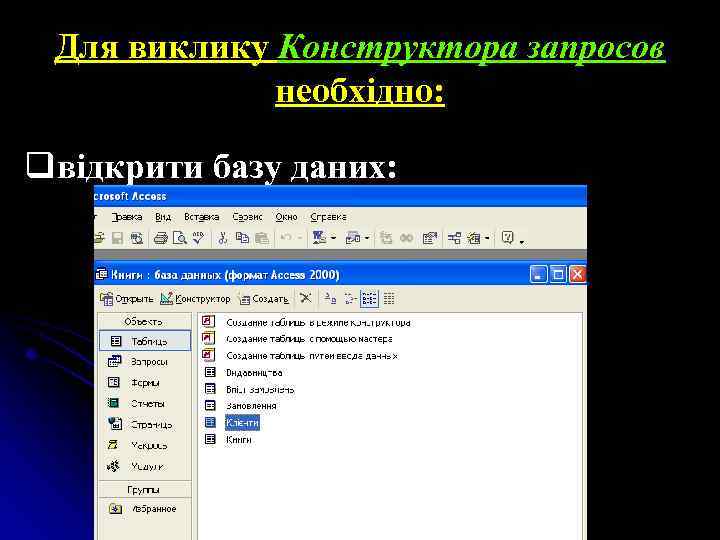
Task: Click the Delete X icon in database window
Action: (x=305, y=298)
